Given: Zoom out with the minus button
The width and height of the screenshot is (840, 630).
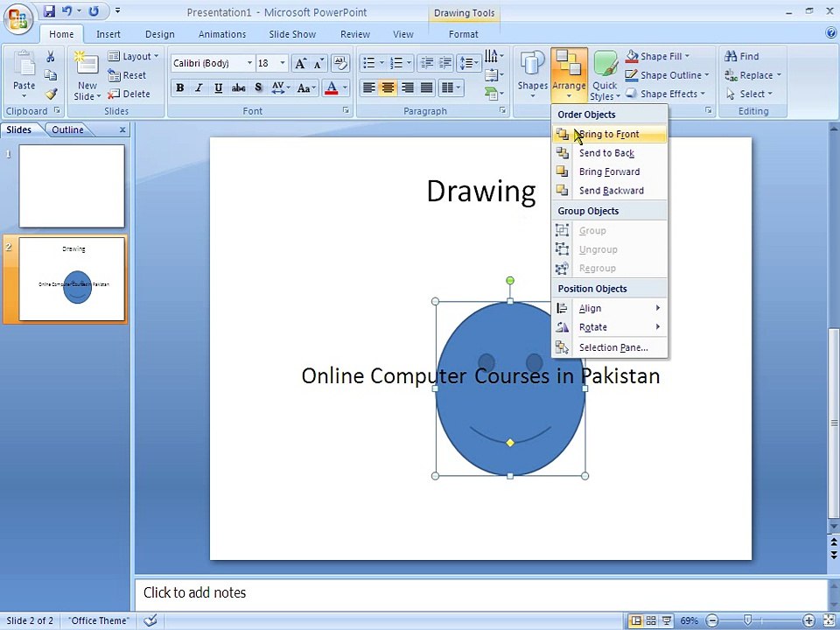Looking at the screenshot, I should pos(712,620).
